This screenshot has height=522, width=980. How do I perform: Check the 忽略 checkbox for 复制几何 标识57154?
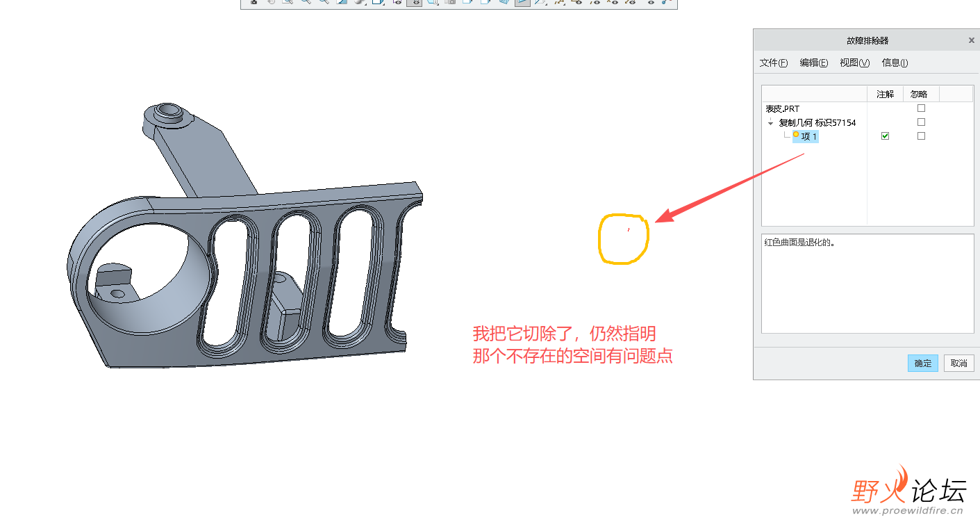920,122
